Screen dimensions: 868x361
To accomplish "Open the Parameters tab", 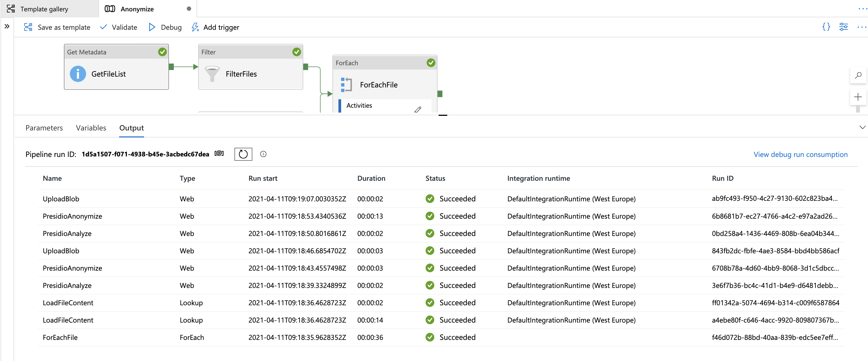I will (44, 128).
